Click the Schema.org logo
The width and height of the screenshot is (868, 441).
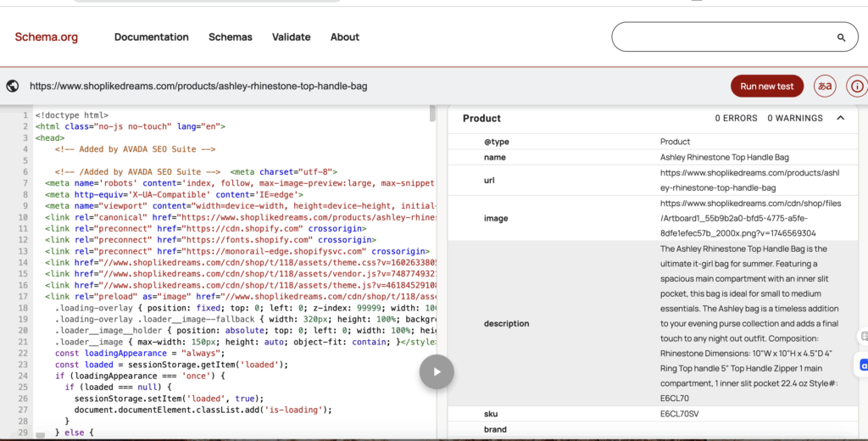point(46,37)
